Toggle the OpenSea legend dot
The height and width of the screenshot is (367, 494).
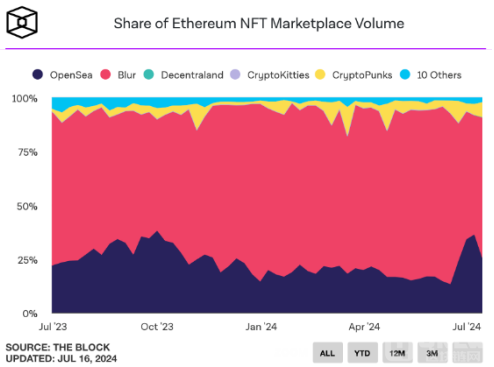tap(38, 74)
